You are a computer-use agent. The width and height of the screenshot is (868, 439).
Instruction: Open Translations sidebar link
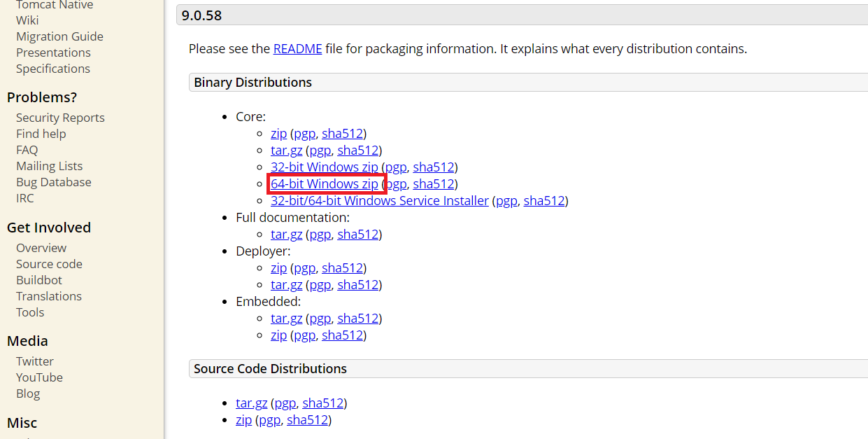[49, 296]
